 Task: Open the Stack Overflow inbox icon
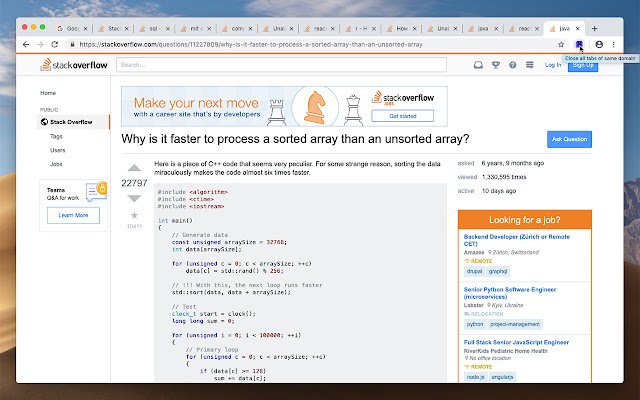click(x=478, y=65)
